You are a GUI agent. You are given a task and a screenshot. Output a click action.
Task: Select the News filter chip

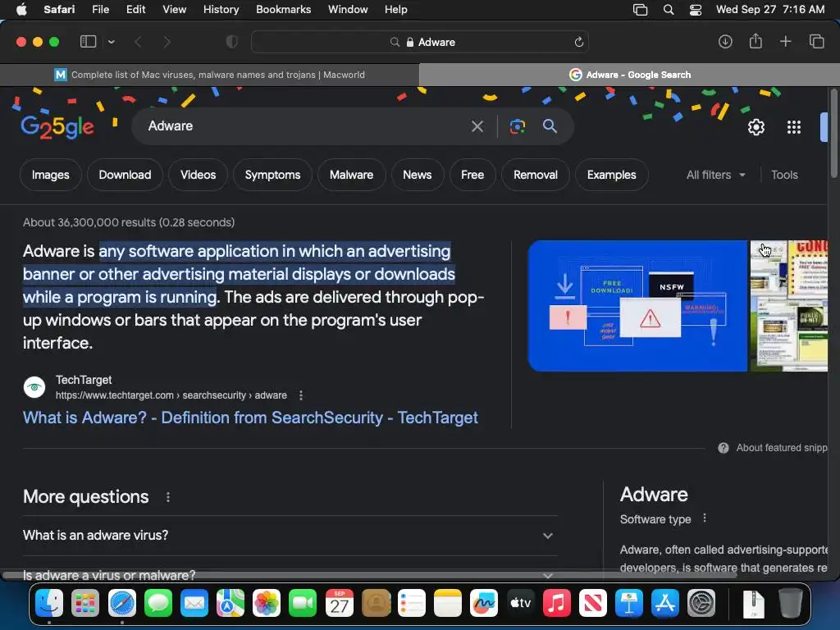pos(417,175)
